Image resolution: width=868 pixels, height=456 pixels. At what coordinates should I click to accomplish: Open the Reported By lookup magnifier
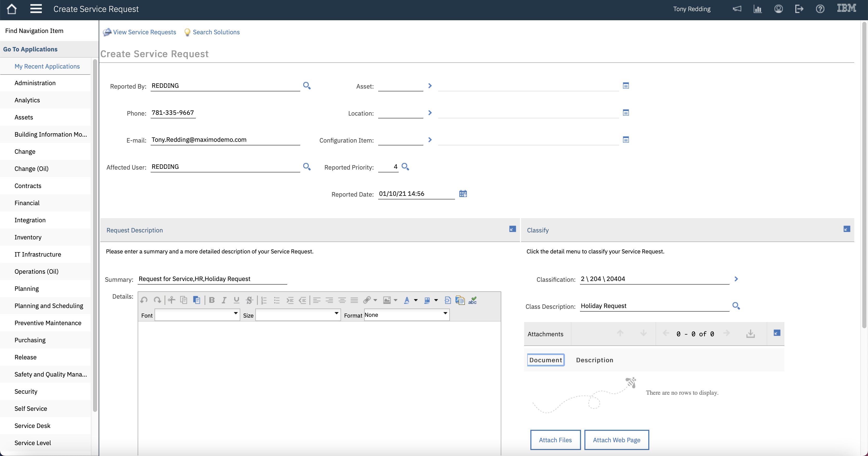pos(307,85)
